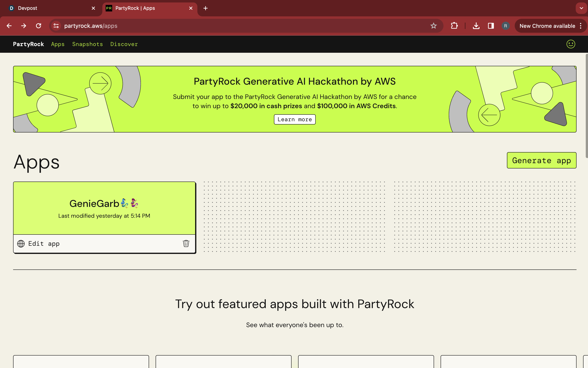This screenshot has height=368, width=588.
Task: Reload the page with refresh icon
Action: click(x=38, y=26)
